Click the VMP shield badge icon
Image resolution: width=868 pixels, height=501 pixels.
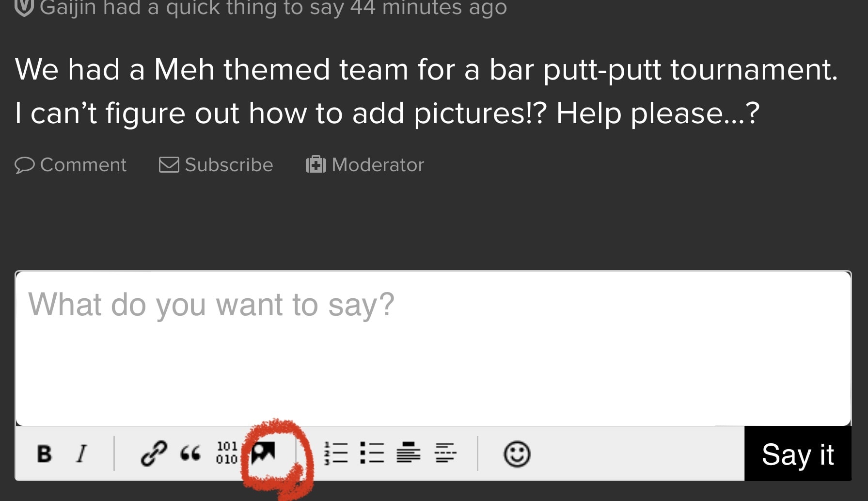[24, 7]
